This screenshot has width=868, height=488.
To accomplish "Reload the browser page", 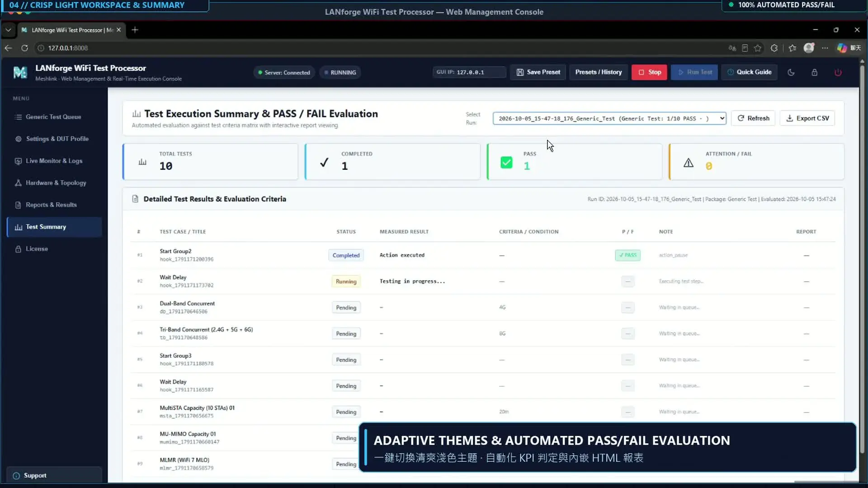I will tap(25, 48).
